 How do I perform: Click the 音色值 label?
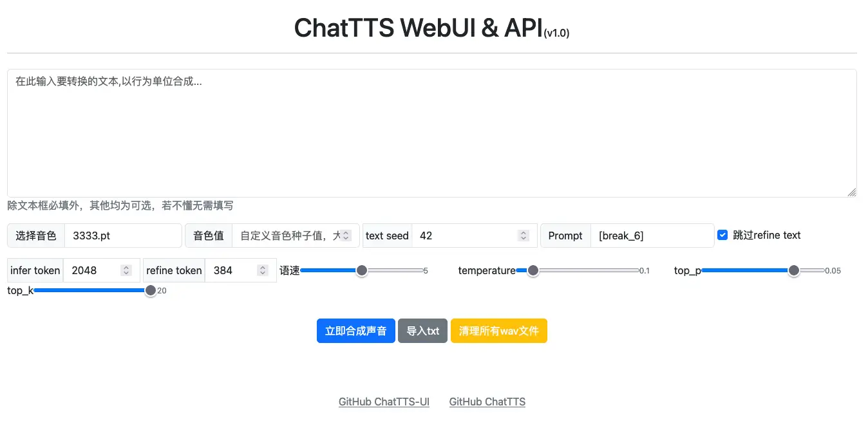(209, 236)
